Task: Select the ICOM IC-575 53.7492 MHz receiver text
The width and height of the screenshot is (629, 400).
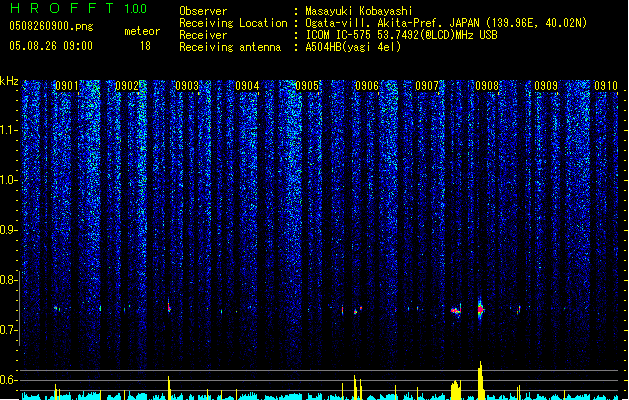Action: tap(401, 35)
